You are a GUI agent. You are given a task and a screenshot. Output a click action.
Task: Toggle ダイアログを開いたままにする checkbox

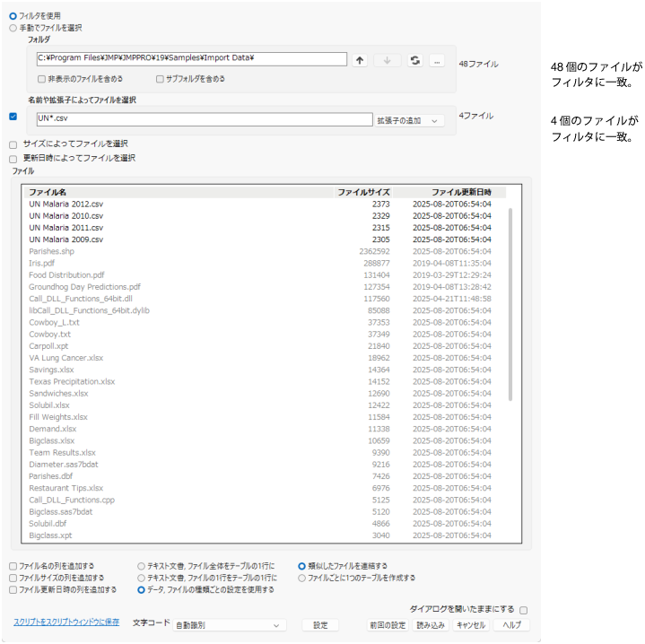click(x=524, y=610)
